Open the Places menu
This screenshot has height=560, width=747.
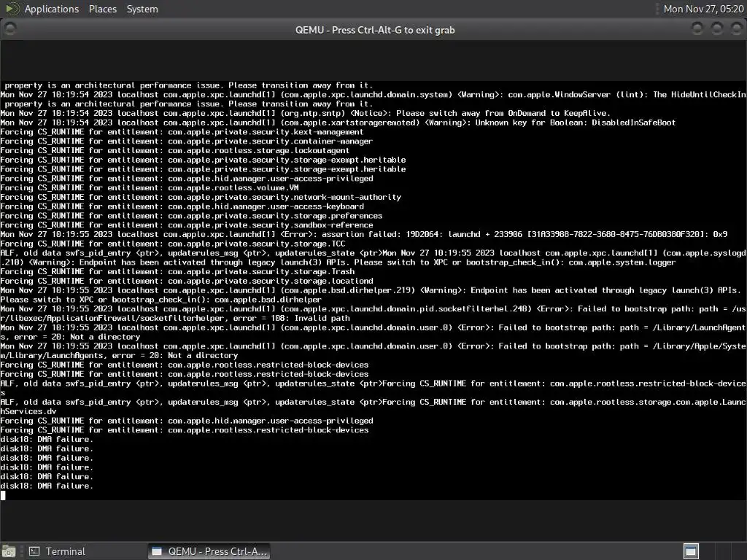click(102, 9)
